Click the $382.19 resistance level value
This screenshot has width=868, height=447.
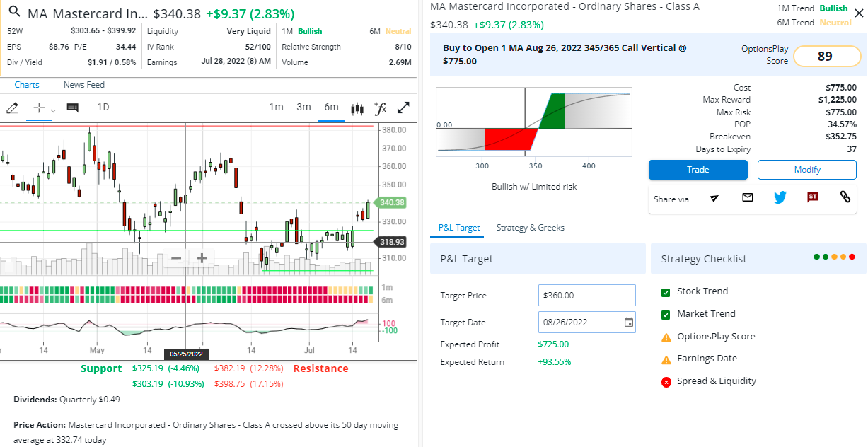click(229, 368)
